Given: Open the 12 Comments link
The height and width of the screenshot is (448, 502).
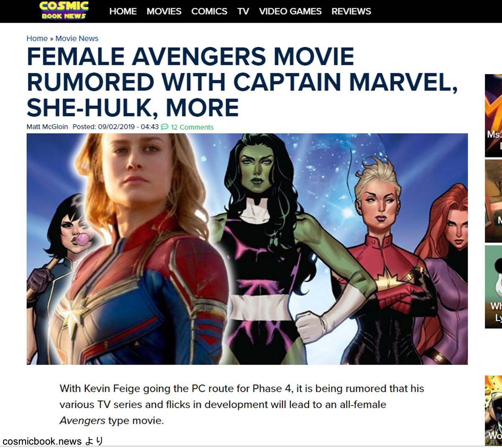Looking at the screenshot, I should 192,127.
